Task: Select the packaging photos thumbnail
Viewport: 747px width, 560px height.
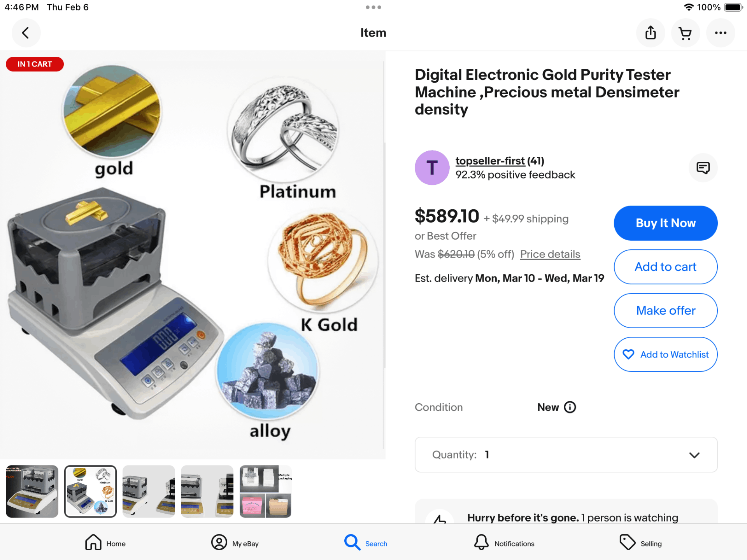Action: coord(266,491)
